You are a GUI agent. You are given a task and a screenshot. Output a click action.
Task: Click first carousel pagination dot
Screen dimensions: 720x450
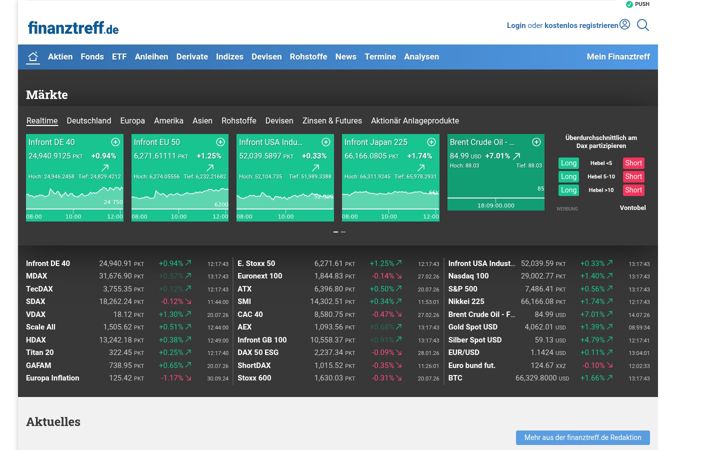[336, 232]
